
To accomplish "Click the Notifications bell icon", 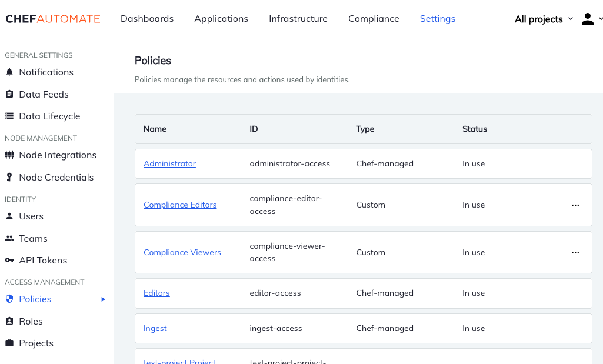I will click(9, 72).
